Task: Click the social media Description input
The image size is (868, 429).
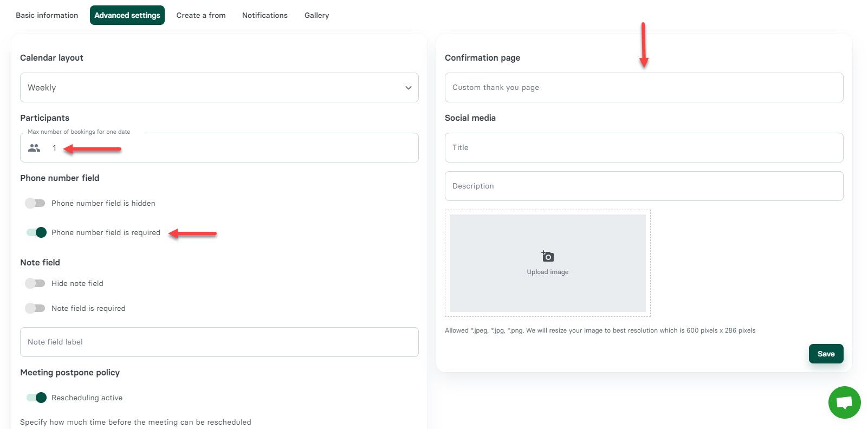Action: pyautogui.click(x=644, y=186)
